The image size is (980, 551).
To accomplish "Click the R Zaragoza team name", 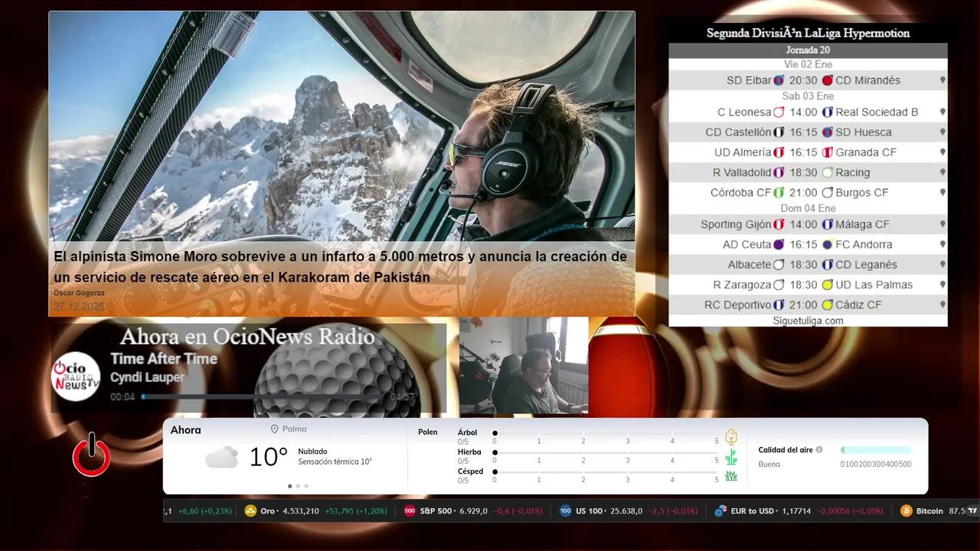I will pyautogui.click(x=742, y=285).
